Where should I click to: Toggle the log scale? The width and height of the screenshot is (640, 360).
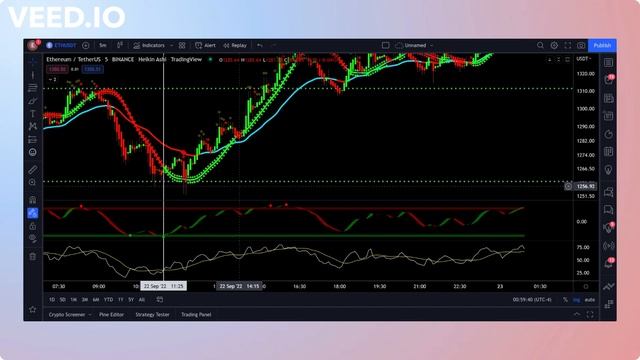coord(576,300)
